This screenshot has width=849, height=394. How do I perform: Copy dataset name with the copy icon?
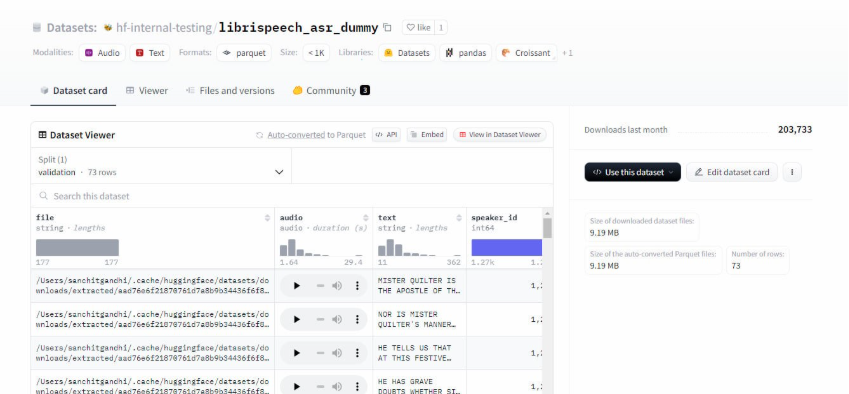click(x=387, y=27)
